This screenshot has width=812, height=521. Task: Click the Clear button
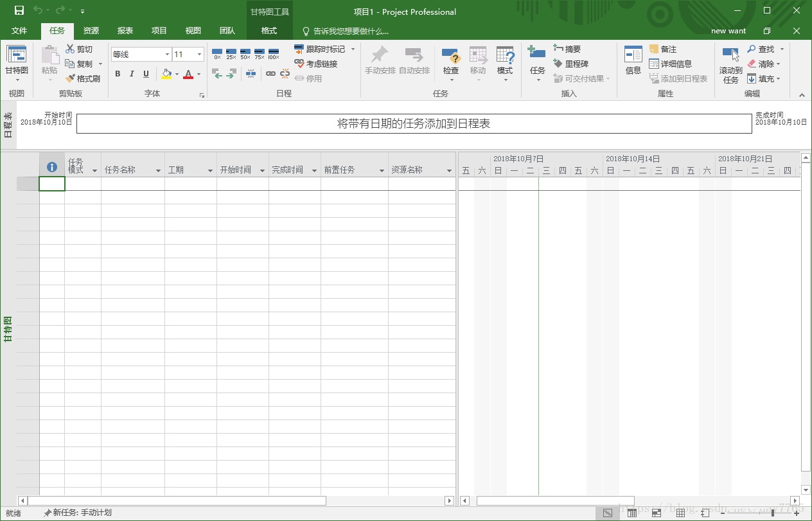coord(764,64)
